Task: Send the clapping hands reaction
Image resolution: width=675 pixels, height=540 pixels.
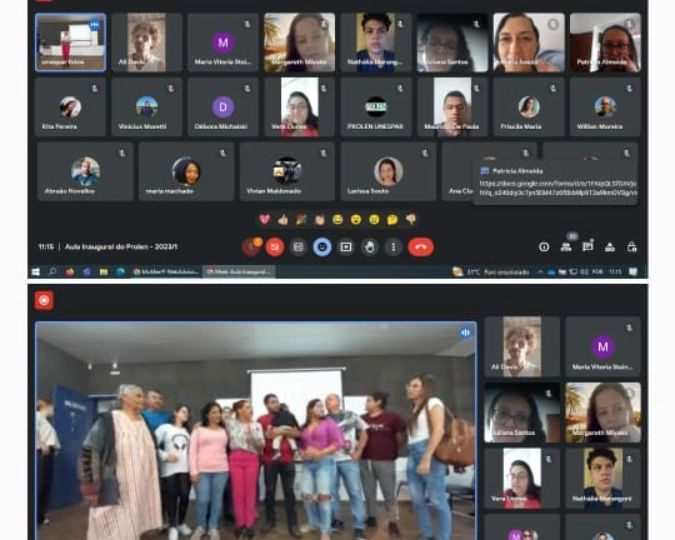Action: click(x=319, y=220)
